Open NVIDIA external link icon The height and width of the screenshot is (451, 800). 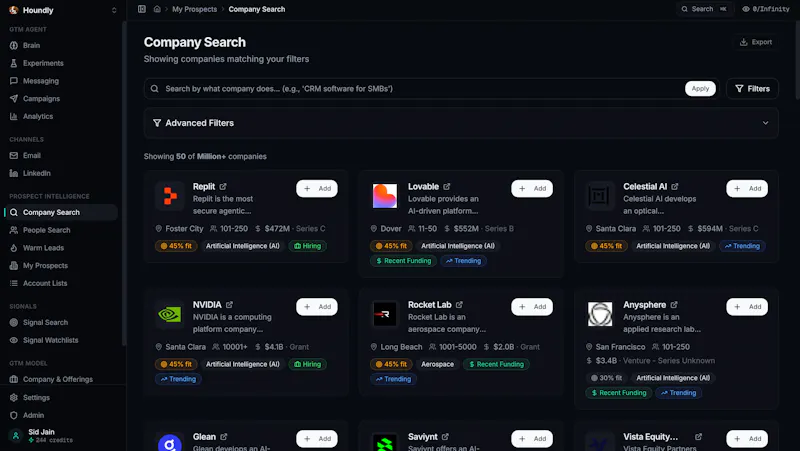pyautogui.click(x=230, y=305)
